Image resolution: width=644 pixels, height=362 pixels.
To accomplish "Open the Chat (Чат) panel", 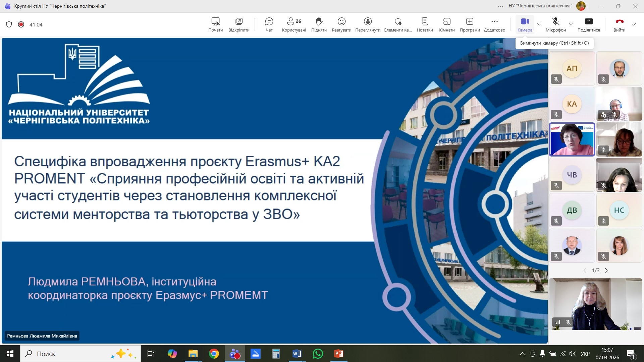I will pyautogui.click(x=269, y=24).
